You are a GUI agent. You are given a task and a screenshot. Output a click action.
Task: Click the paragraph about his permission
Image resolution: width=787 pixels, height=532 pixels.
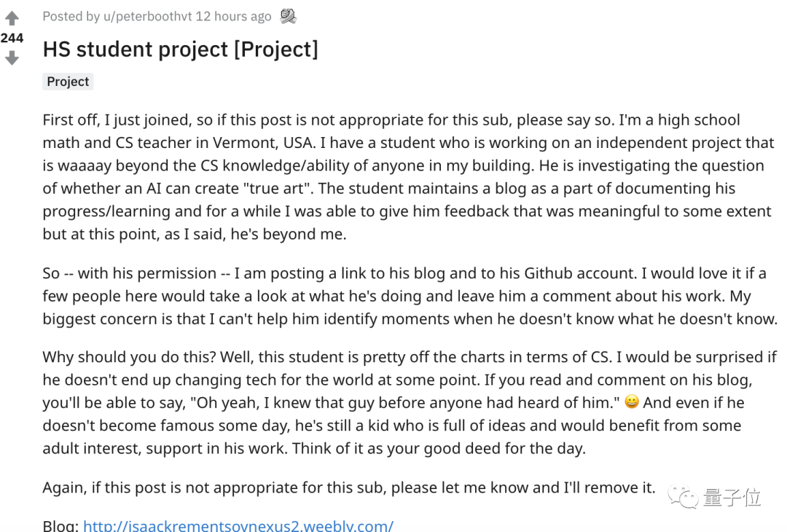point(410,296)
